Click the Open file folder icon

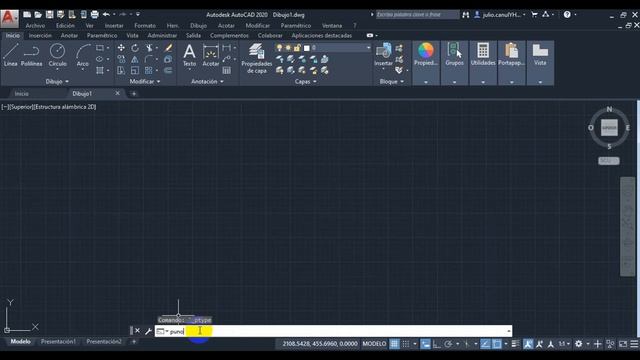tap(38, 15)
